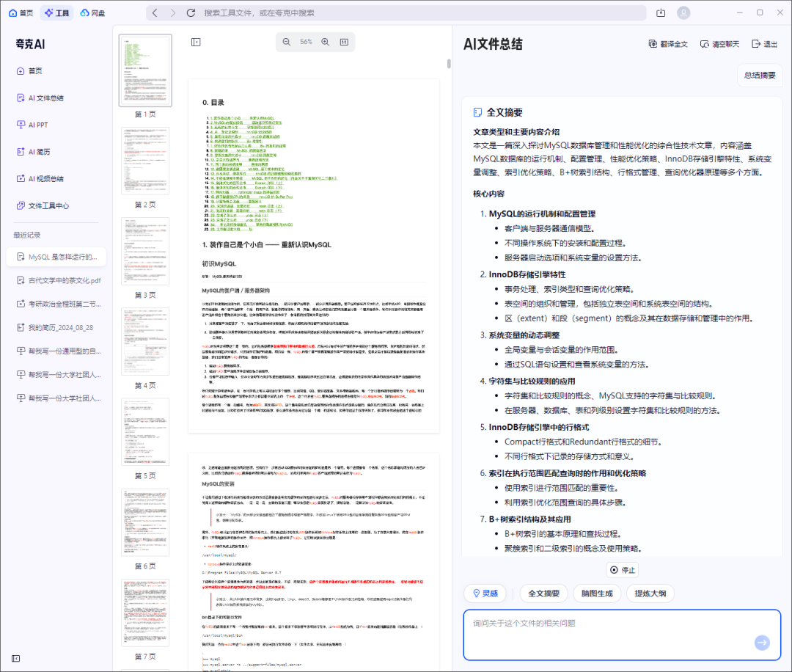792x672 pixels.
Task: Click the send arrow button
Action: click(x=762, y=643)
